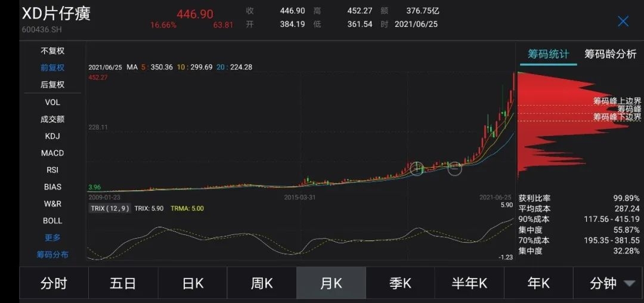Click the stock name XD片仔癀
Image resolution: width=644 pixels, height=303 pixels.
[56, 14]
